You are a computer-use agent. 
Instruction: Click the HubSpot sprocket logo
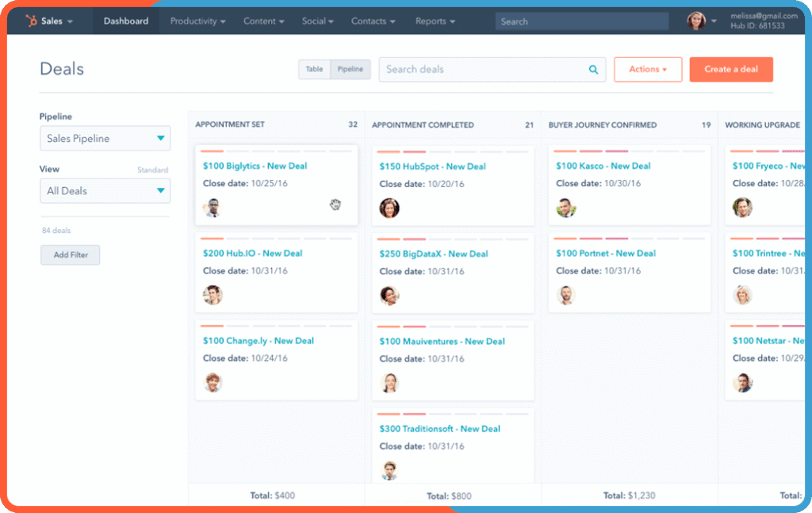click(x=32, y=21)
